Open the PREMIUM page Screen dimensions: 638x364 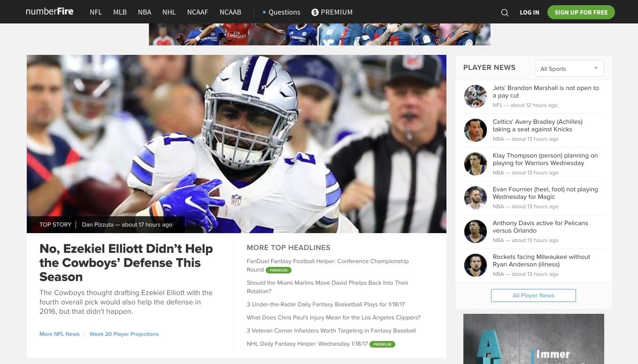337,12
